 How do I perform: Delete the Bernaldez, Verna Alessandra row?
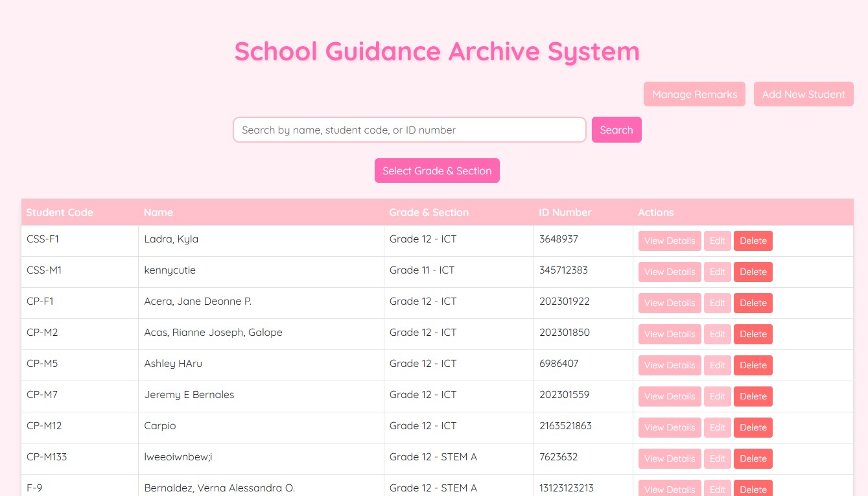click(753, 488)
